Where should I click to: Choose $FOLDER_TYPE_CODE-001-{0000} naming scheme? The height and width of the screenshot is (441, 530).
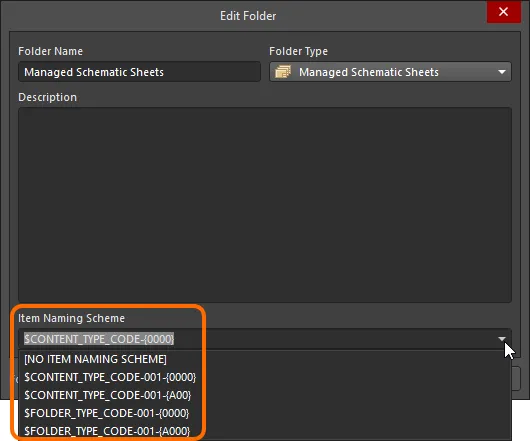107,413
